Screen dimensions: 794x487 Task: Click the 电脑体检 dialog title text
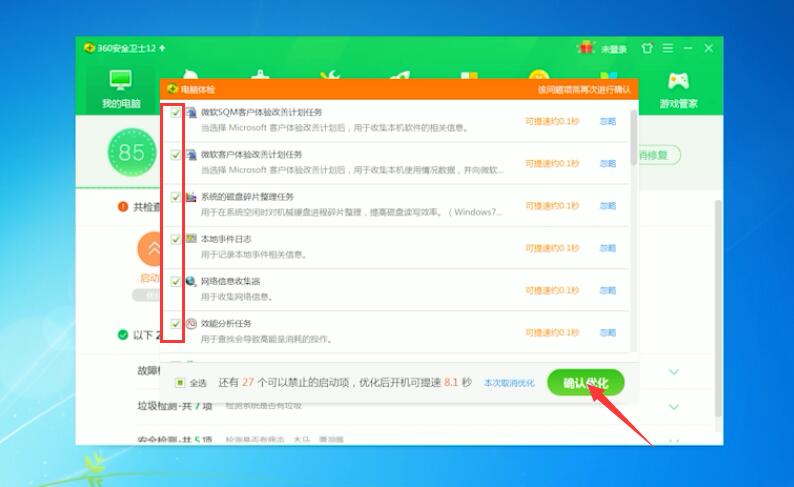pos(198,90)
